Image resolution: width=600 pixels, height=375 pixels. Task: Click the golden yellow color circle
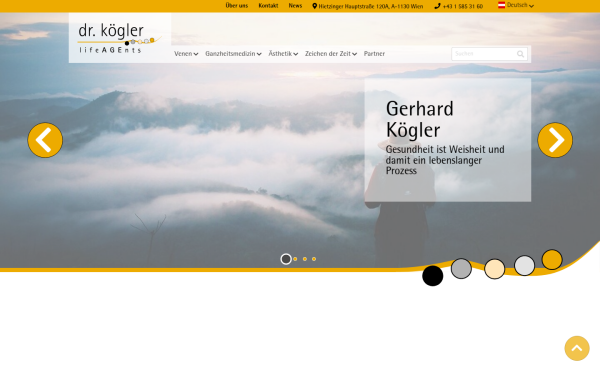click(552, 259)
